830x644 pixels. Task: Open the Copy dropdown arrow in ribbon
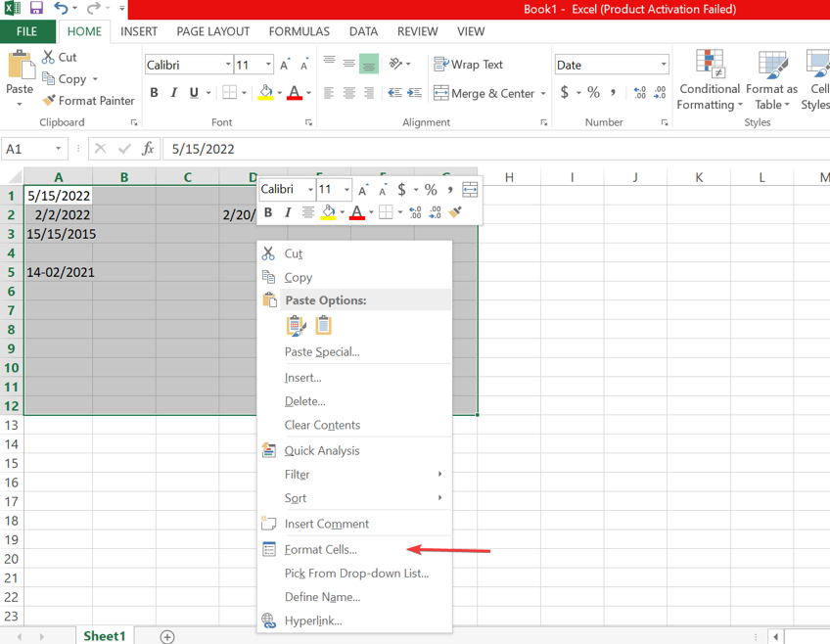coord(95,79)
